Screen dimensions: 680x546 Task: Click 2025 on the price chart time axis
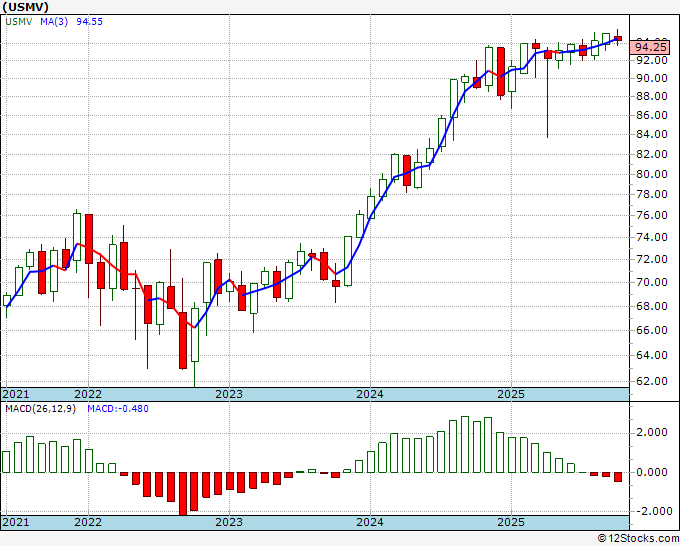(x=511, y=394)
